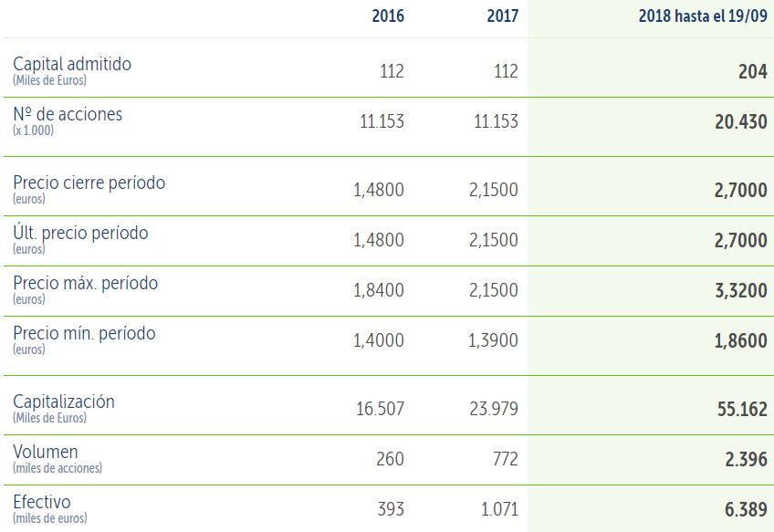Click the 'Precio máx. período' label

(85, 283)
